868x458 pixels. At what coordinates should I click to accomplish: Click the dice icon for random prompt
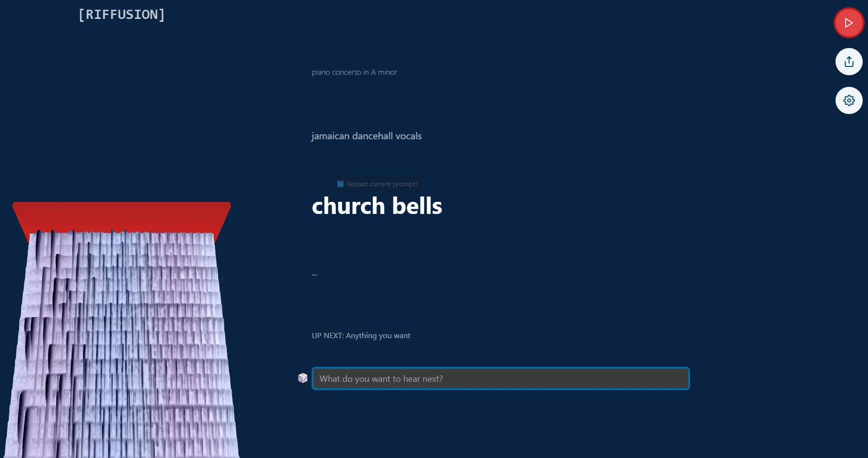point(303,378)
